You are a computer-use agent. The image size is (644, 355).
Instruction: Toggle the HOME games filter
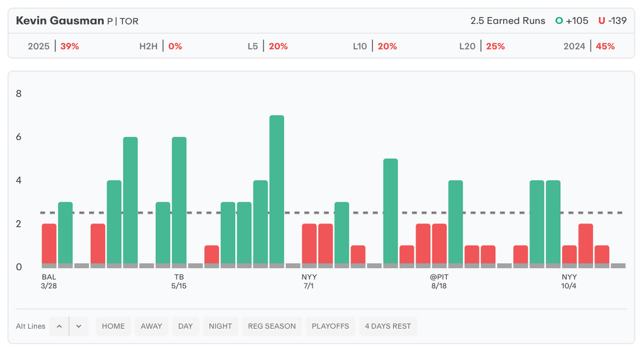(113, 326)
